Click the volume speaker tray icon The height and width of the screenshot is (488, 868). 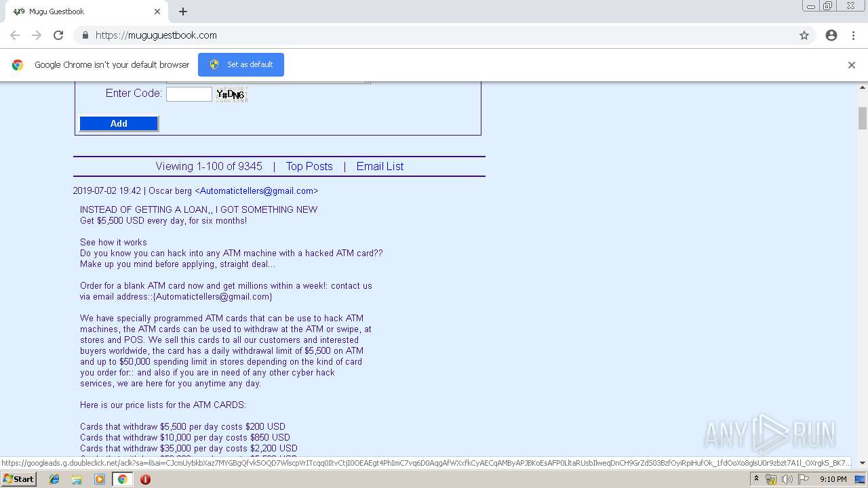(787, 479)
